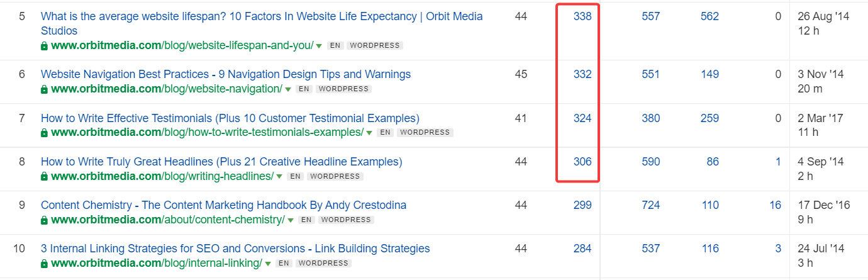Image resolution: width=868 pixels, height=280 pixels.
Task: Open the Website Navigation Best Practices title link
Action: [226, 74]
